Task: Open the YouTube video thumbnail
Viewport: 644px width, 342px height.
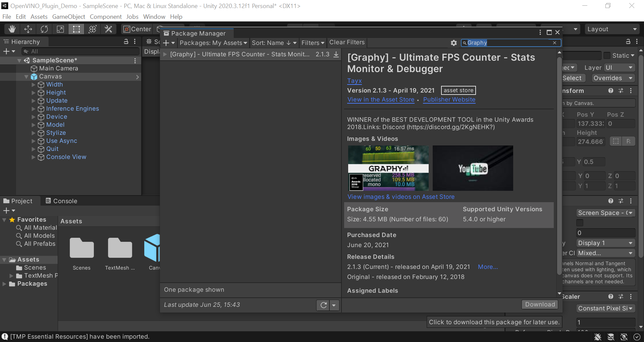Action: pyautogui.click(x=473, y=168)
